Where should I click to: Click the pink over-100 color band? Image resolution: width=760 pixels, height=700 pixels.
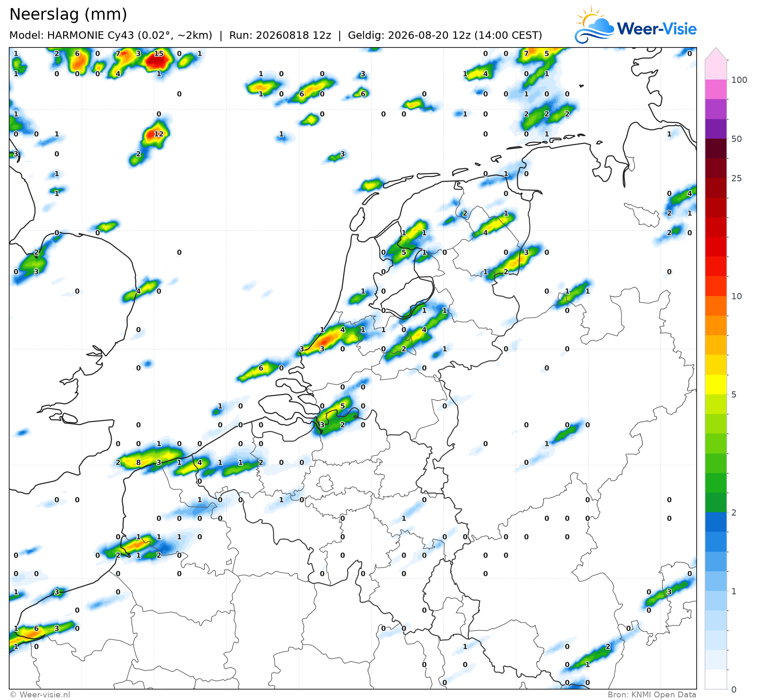coord(716,70)
